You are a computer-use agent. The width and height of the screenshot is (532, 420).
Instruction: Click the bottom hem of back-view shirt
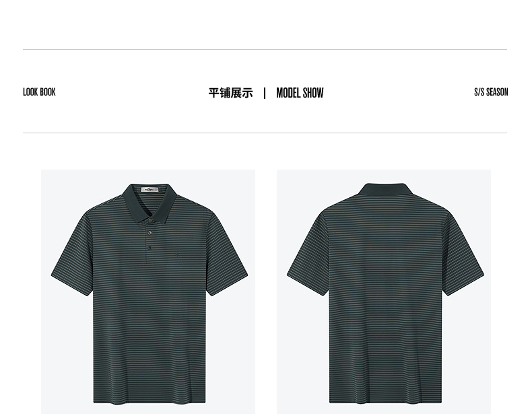click(x=385, y=400)
